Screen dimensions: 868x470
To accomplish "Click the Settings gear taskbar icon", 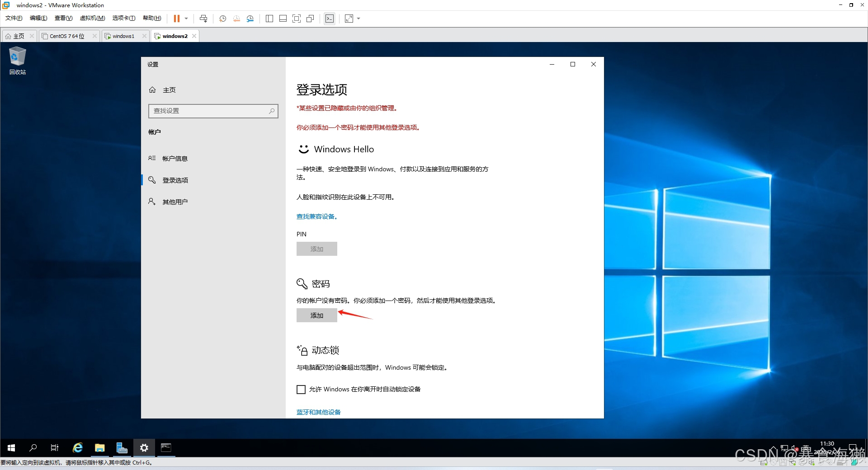I will [144, 448].
